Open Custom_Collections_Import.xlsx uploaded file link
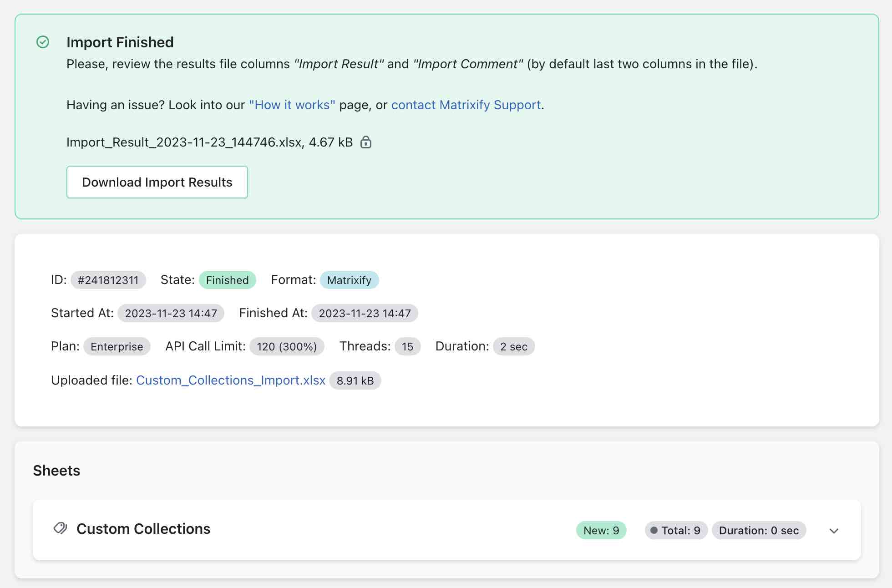The image size is (892, 588). 231,380
